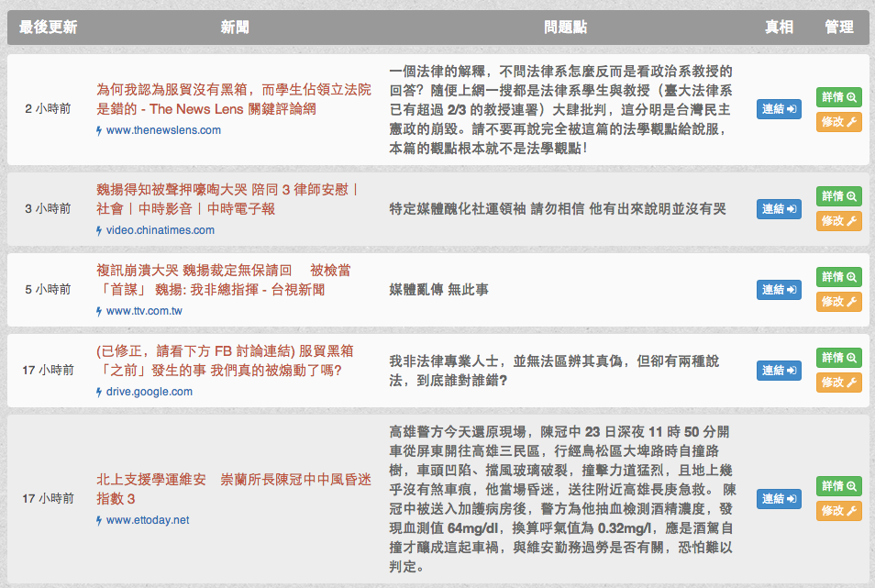Click 最後更新 column header
The height and width of the screenshot is (588, 875).
click(48, 27)
